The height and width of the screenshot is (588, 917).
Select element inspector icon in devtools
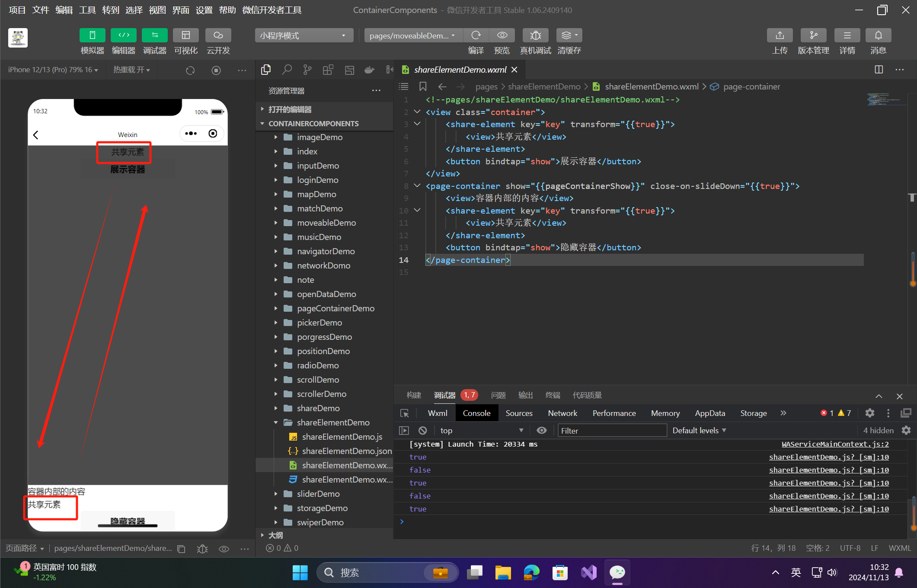[x=405, y=413]
